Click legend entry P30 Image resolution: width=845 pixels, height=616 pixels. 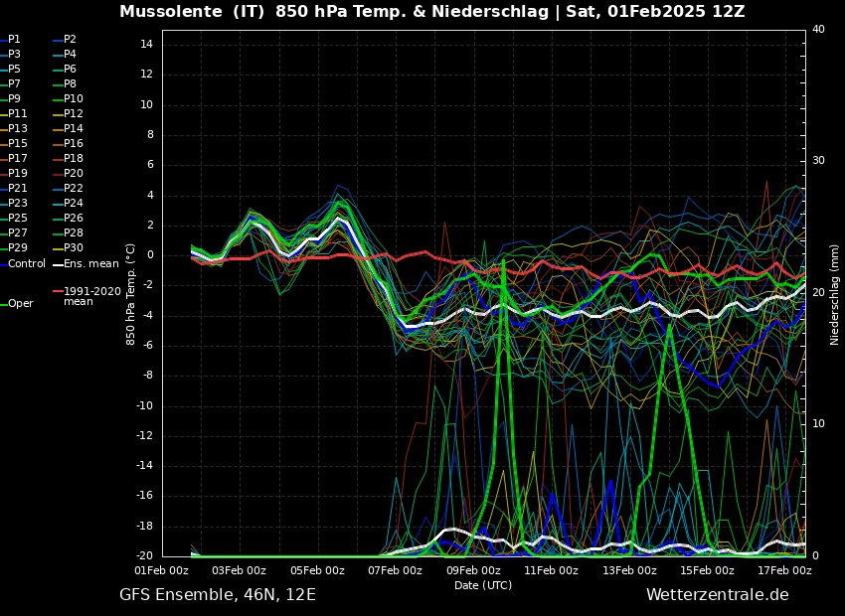(x=74, y=247)
